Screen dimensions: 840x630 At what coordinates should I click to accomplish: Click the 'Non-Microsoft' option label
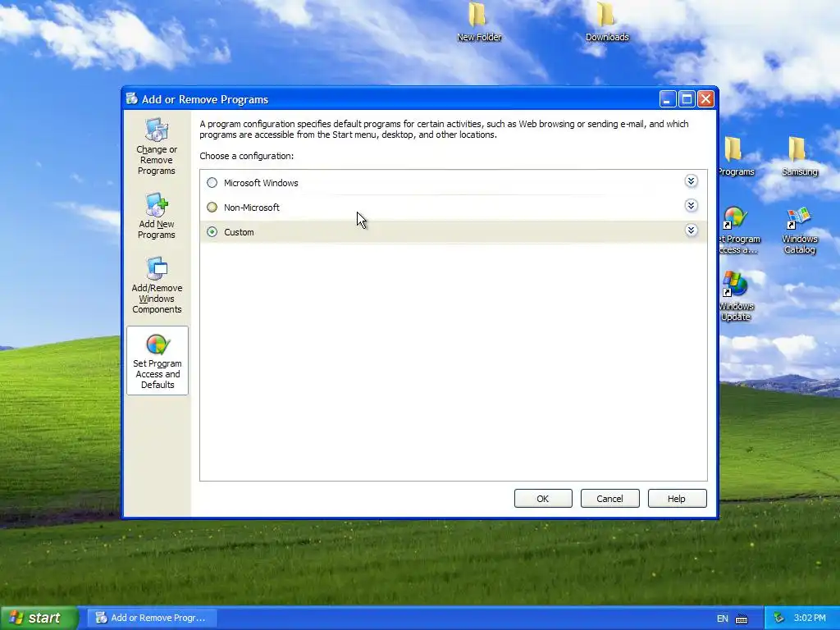tap(252, 208)
